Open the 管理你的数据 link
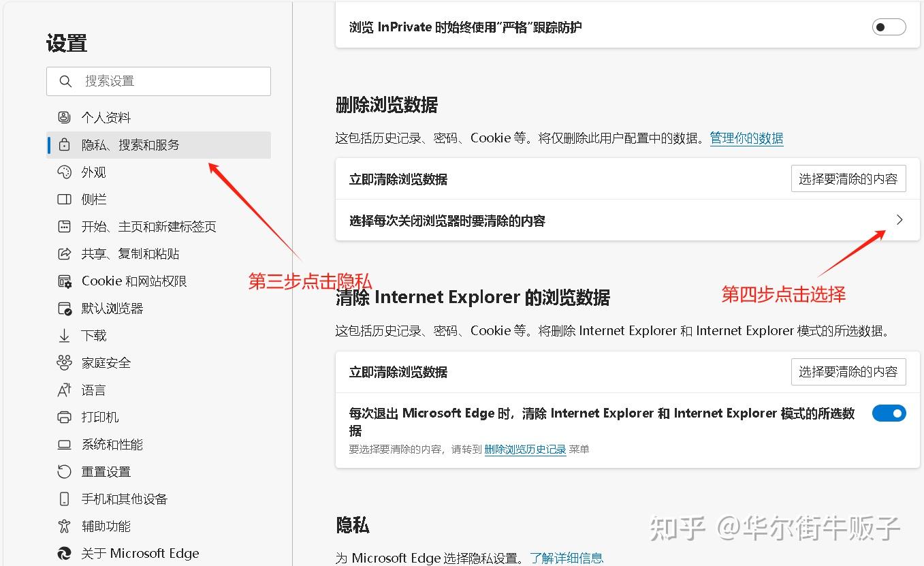 pyautogui.click(x=746, y=138)
